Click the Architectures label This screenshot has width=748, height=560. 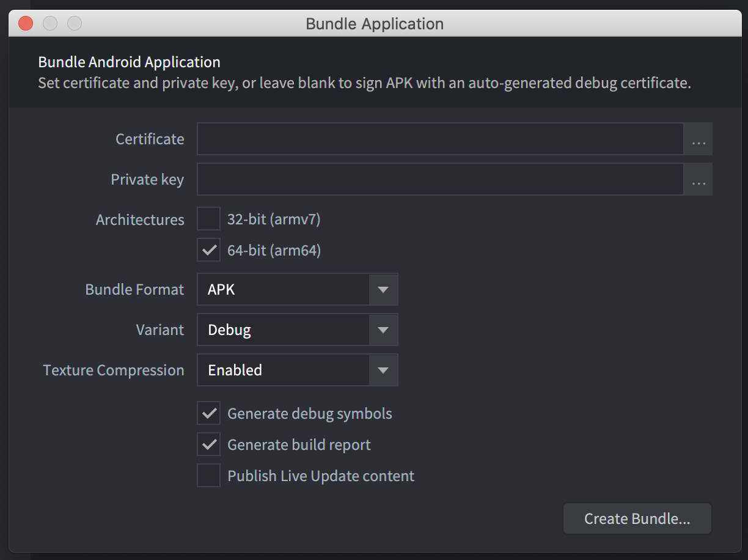click(x=140, y=220)
